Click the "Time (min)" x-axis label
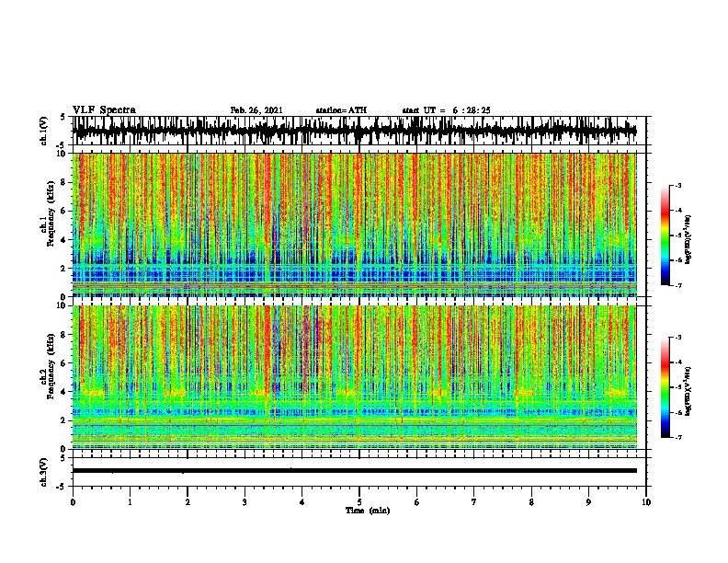 (368, 511)
